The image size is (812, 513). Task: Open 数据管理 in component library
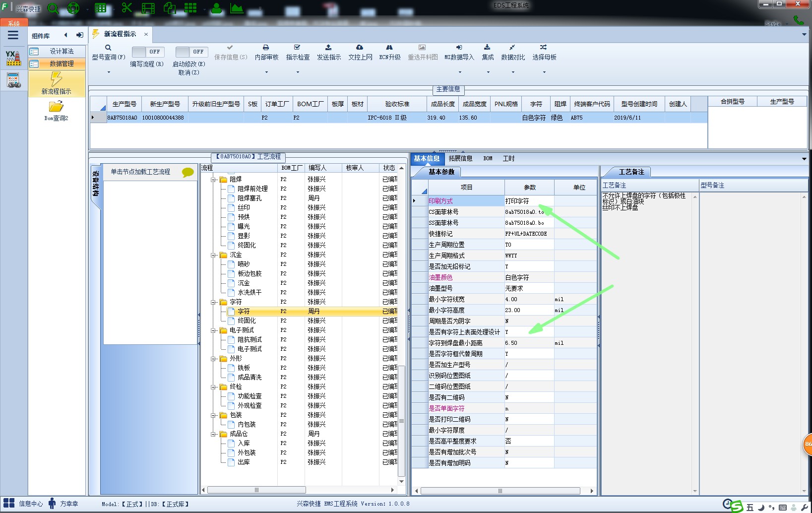tap(57, 64)
